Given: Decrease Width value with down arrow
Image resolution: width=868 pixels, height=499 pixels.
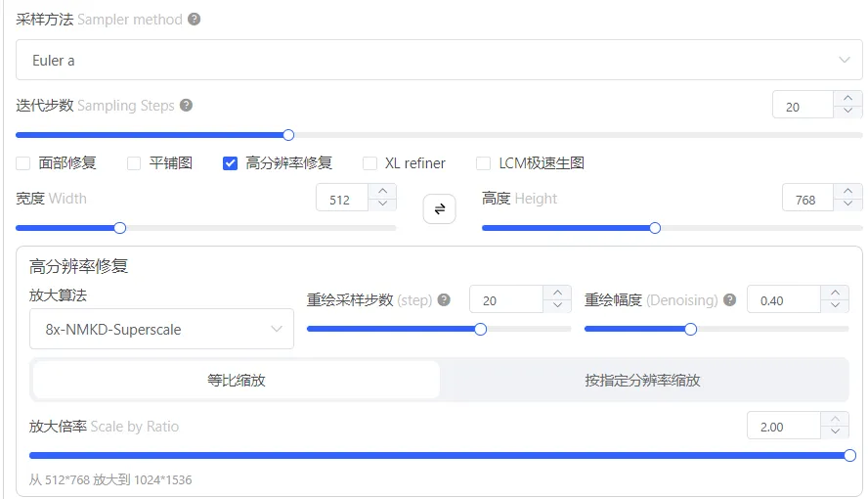Looking at the screenshot, I should point(382,204).
